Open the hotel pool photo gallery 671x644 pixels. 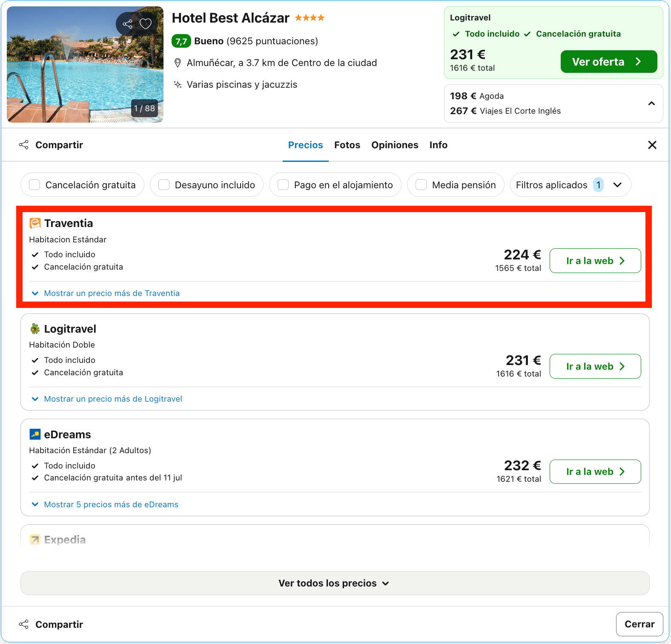tap(85, 65)
